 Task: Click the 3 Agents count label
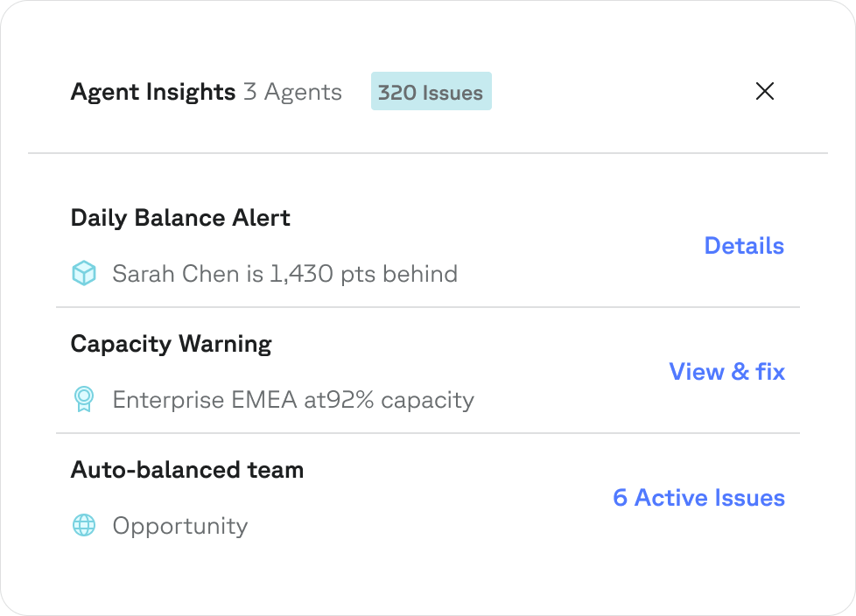point(292,92)
